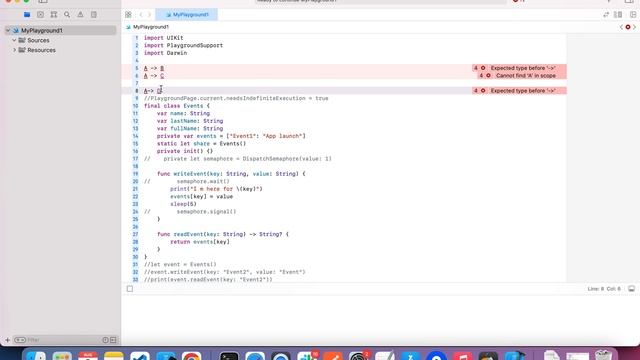Viewport: 640px width, 360px height.
Task: Select the Resources folder row
Action: (x=60, y=50)
